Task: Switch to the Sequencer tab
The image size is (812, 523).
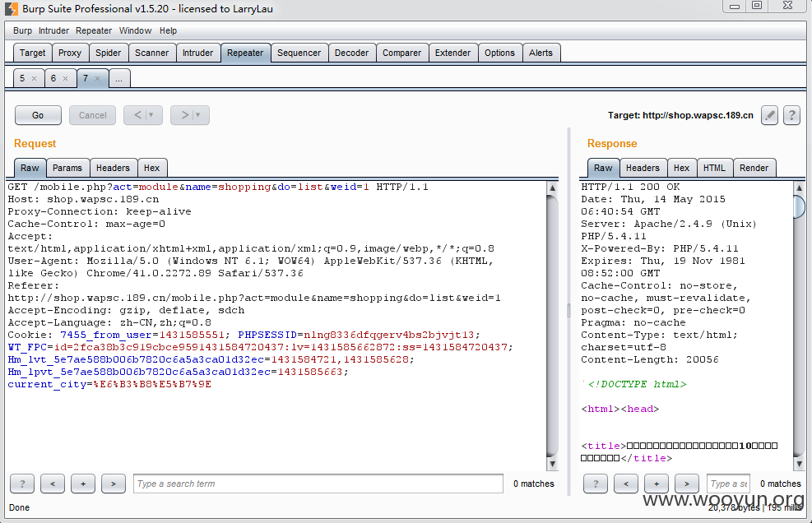Action: [299, 53]
